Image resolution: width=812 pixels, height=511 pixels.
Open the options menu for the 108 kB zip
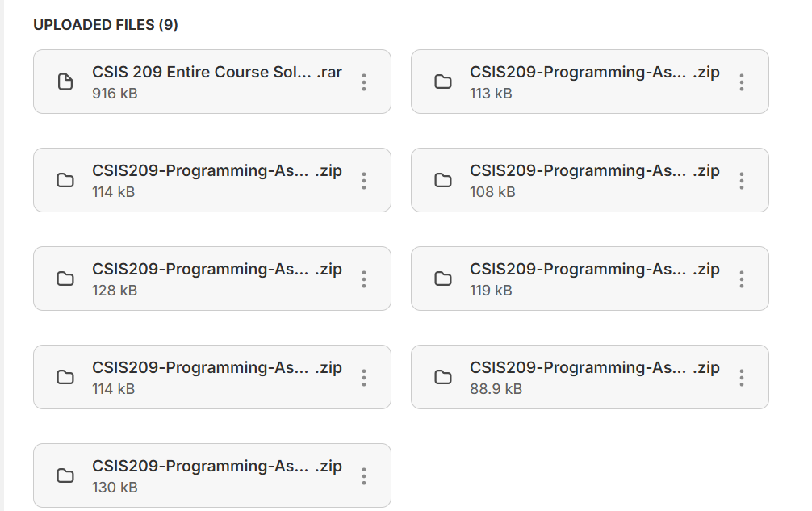pos(741,180)
